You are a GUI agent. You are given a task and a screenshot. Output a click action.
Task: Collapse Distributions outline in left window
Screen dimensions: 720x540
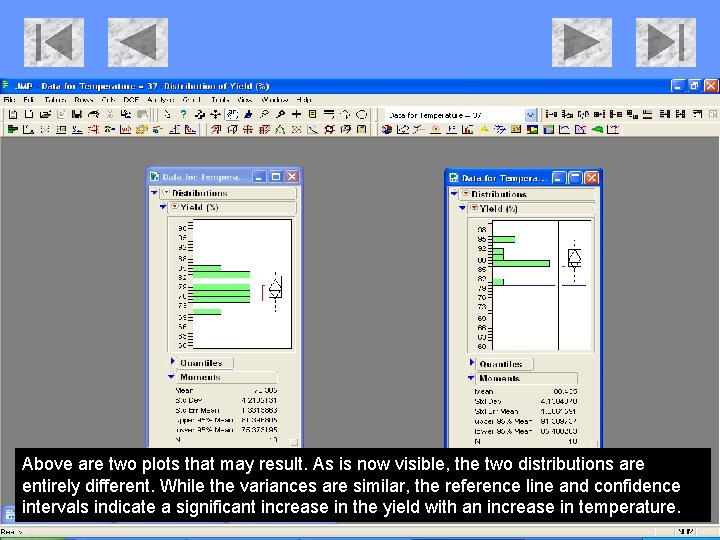point(155,193)
